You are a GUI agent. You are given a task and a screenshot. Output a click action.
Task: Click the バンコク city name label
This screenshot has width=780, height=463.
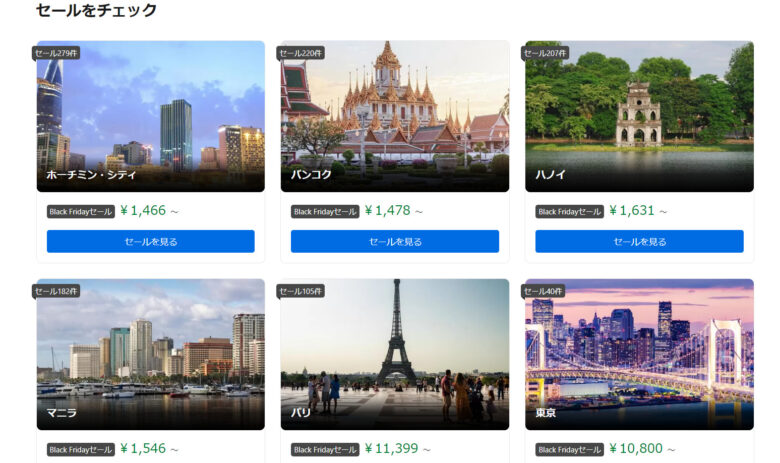pos(311,175)
